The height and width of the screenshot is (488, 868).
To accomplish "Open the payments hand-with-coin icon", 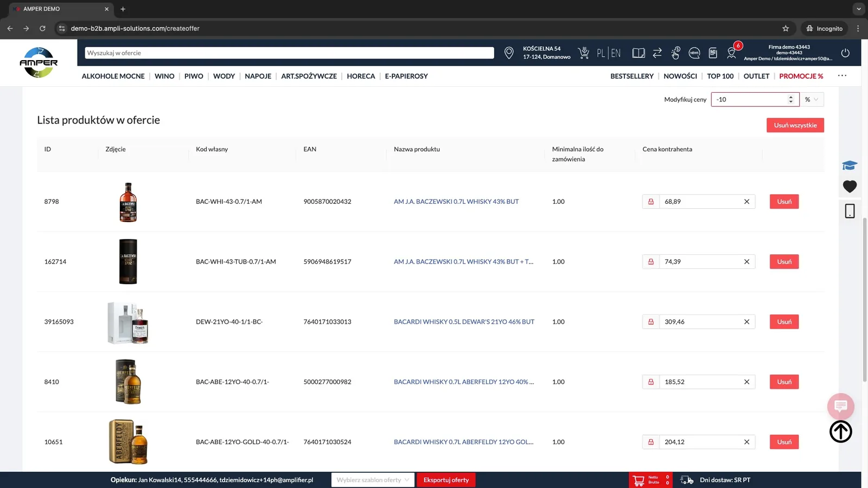I will tap(675, 53).
